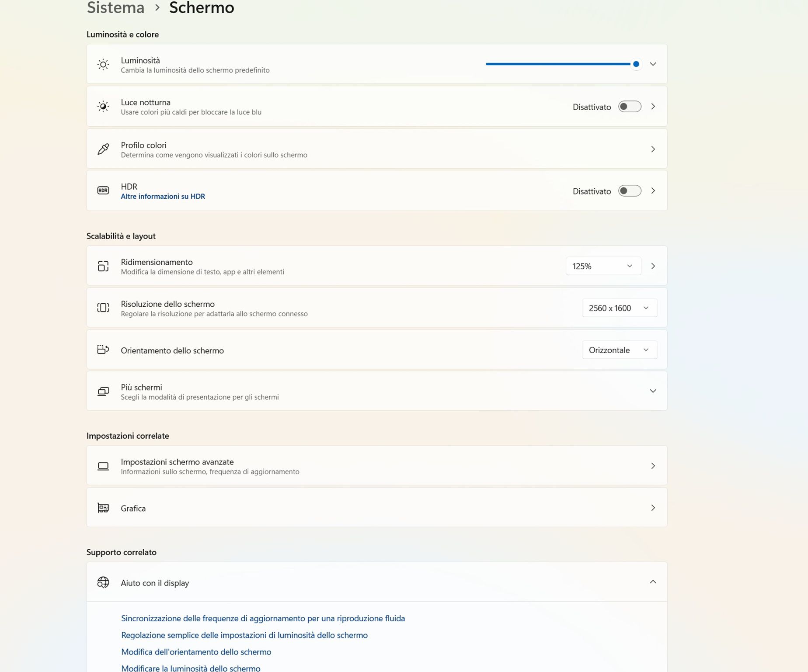Collapse the Aiuto con il display section
This screenshot has width=808, height=672.
click(653, 582)
